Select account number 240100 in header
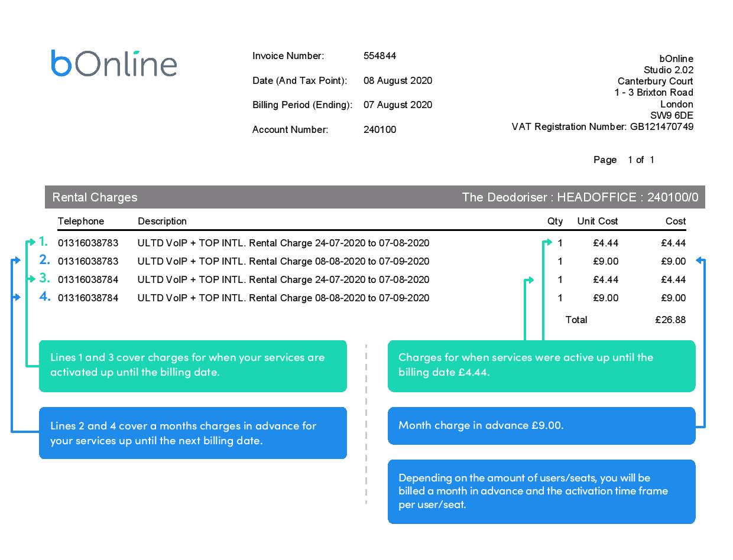This screenshot has width=733, height=560. tap(380, 130)
